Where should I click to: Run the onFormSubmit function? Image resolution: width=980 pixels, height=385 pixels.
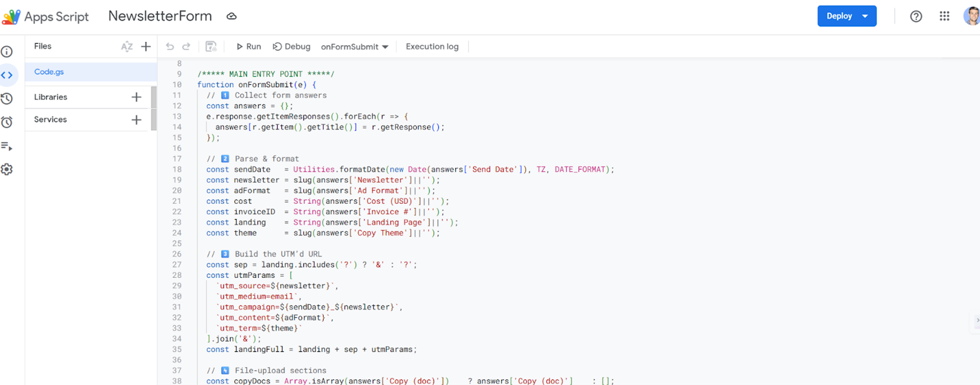click(x=249, y=46)
